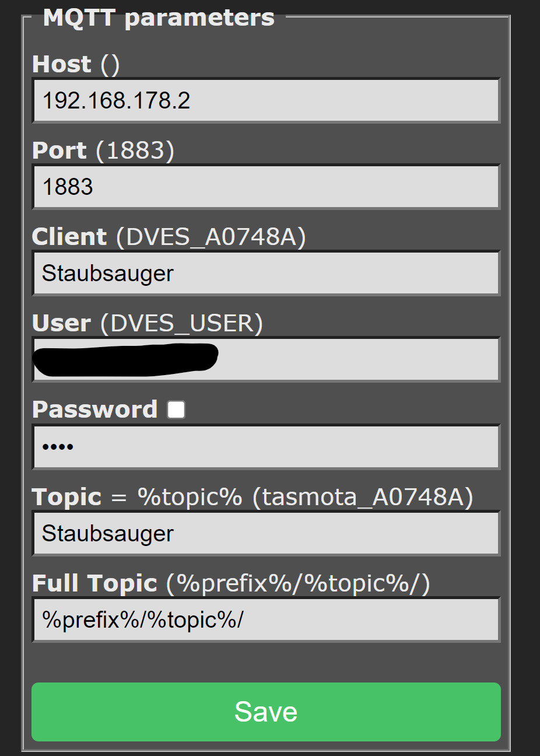
Task: Click the bold Topic label before %topic%
Action: [66, 497]
